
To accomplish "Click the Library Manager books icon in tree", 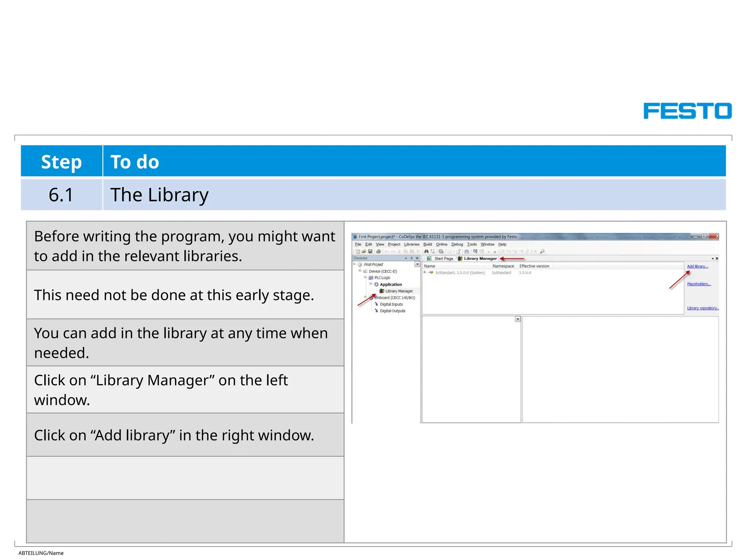I will [382, 291].
